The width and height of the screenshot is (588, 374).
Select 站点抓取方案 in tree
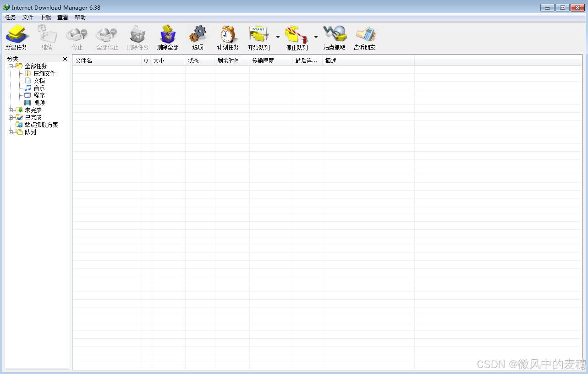pos(41,125)
